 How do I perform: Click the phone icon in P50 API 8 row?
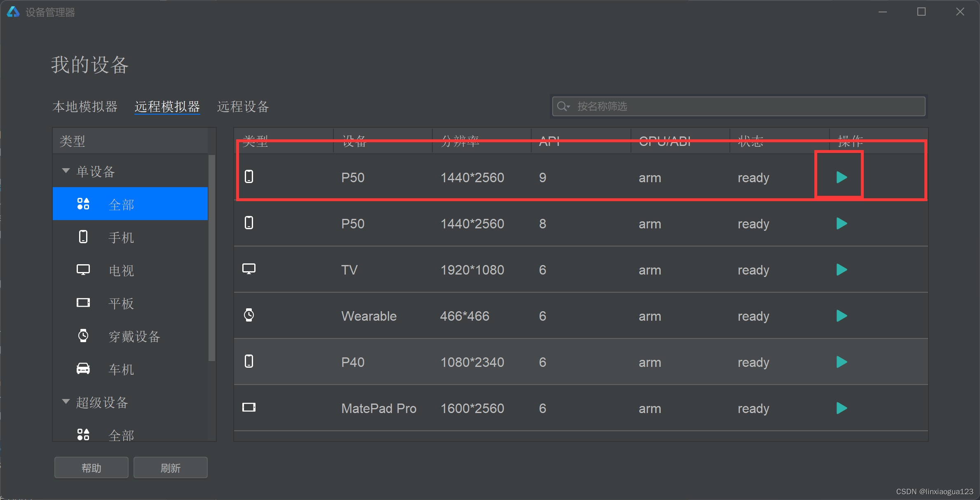249,223
